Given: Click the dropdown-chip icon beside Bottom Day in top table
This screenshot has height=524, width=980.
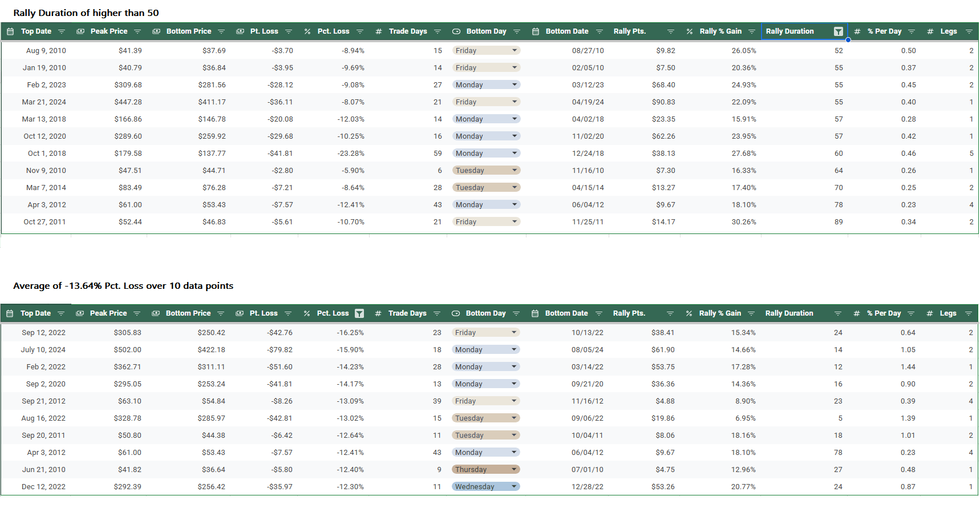Looking at the screenshot, I should click(456, 31).
